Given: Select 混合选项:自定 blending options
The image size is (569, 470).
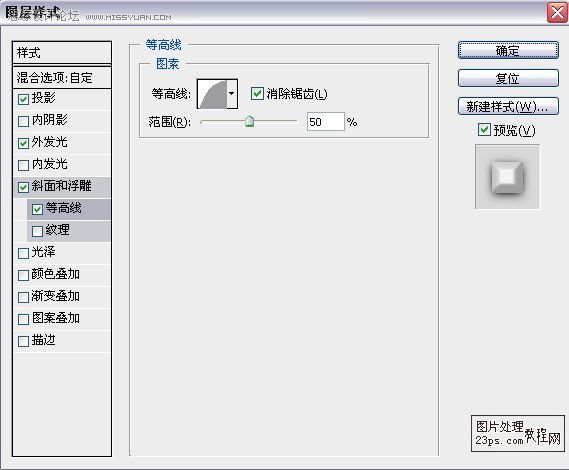Looking at the screenshot, I should [x=62, y=78].
